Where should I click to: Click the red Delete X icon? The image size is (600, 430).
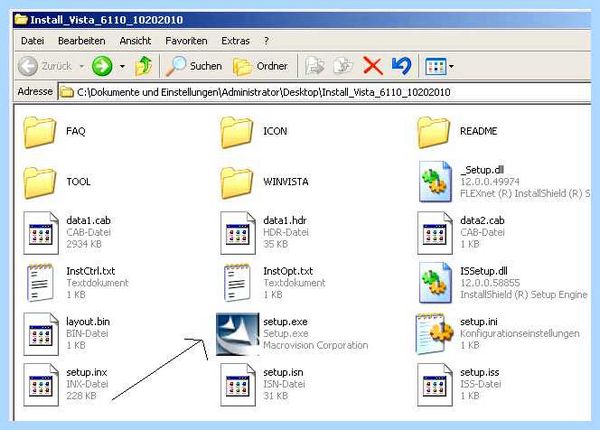pos(373,66)
